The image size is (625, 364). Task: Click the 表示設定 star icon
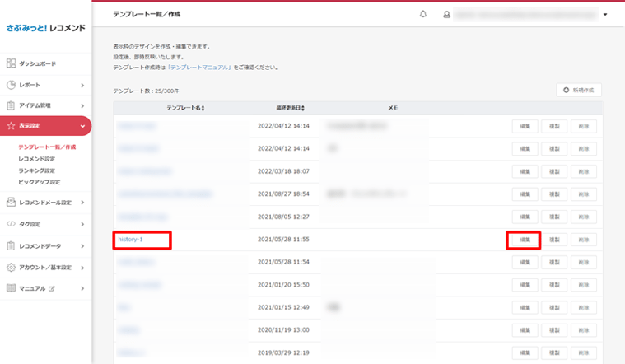point(11,125)
